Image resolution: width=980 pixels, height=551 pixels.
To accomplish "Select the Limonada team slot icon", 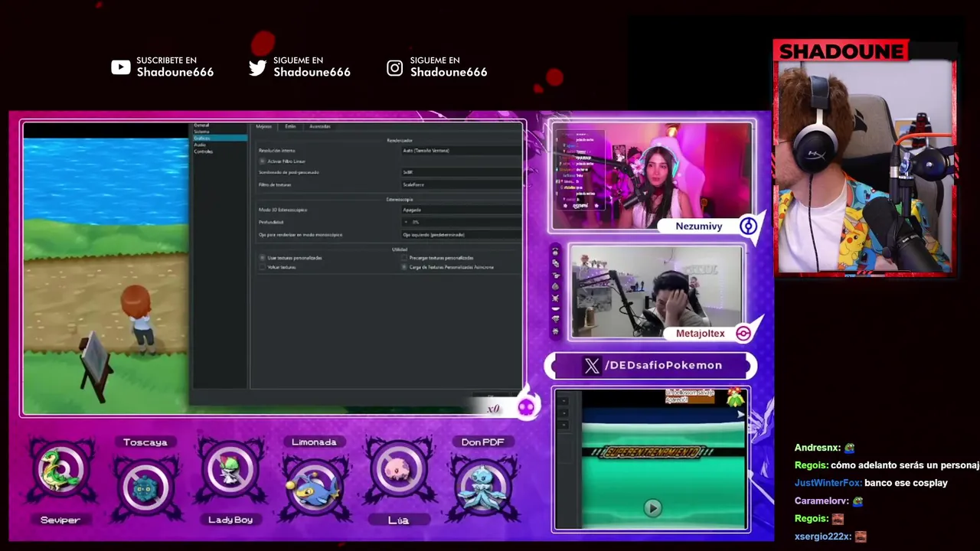I will coord(314,487).
